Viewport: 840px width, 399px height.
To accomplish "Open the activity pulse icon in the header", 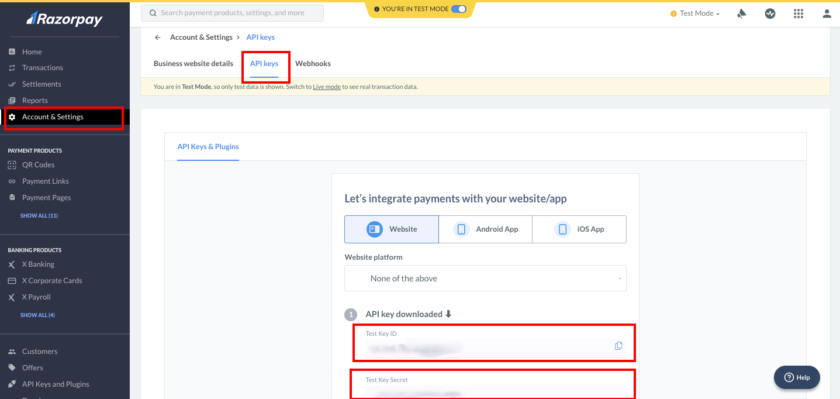I will [770, 14].
